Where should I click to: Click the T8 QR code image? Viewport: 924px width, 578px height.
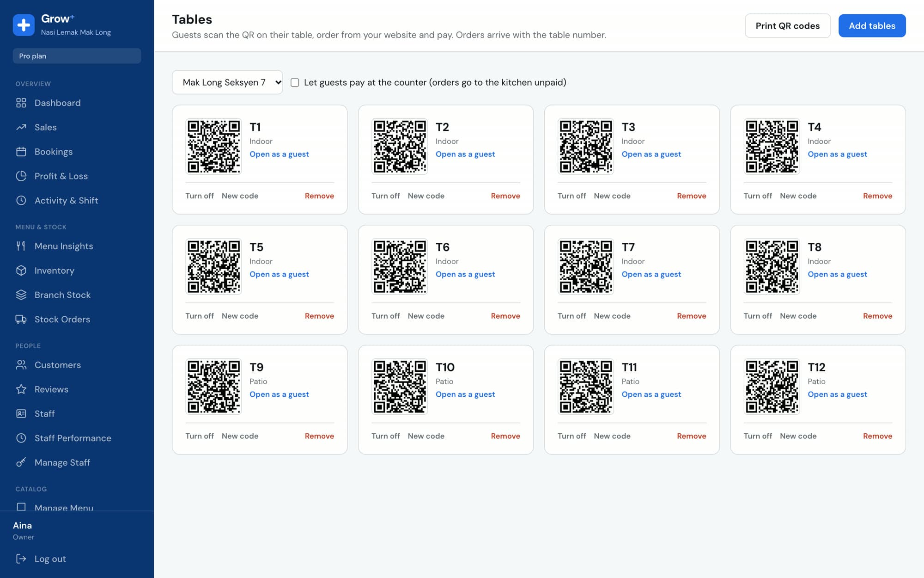point(772,266)
